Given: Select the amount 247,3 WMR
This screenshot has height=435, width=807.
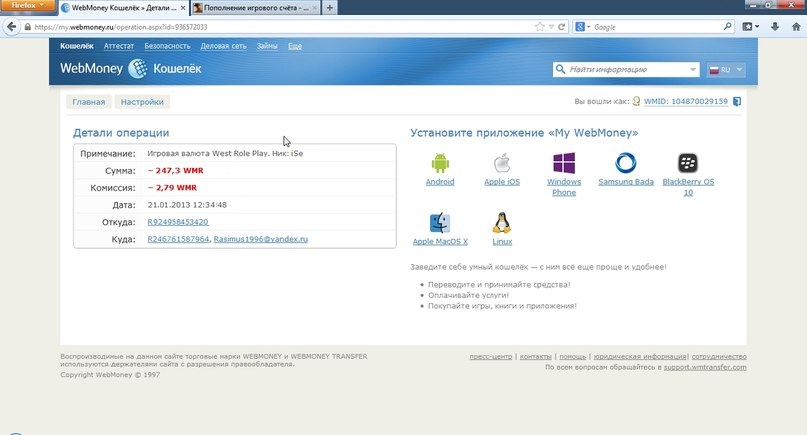Looking at the screenshot, I should (x=176, y=170).
